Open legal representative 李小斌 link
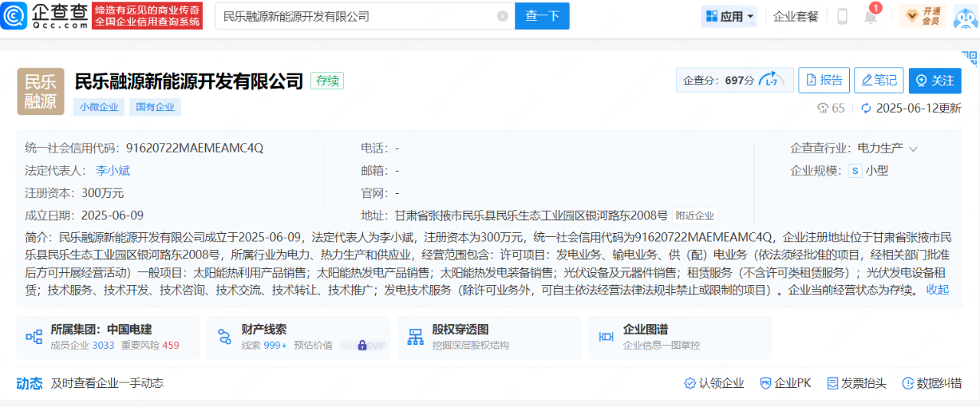This screenshot has height=407, width=980. point(113,170)
